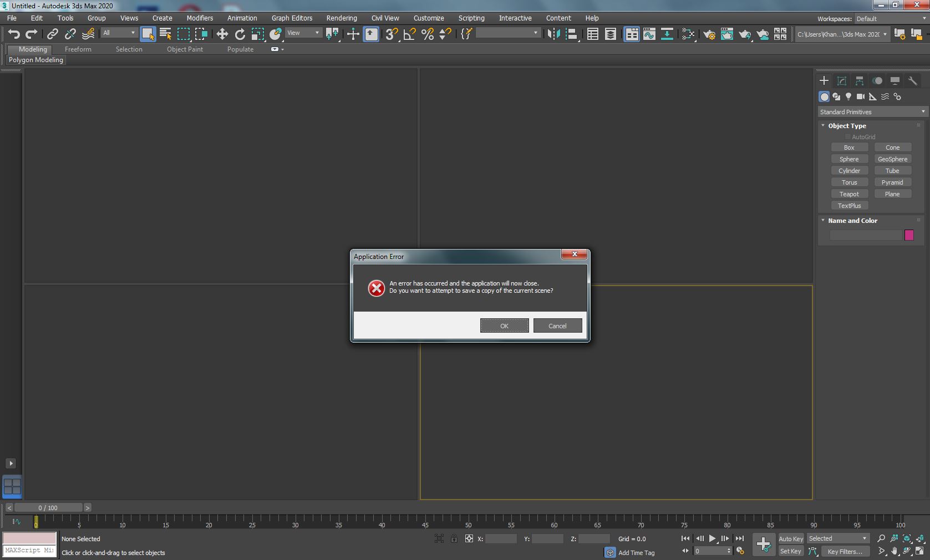This screenshot has height=560, width=930.
Task: Open the Time Configuration icon
Action: [740, 551]
